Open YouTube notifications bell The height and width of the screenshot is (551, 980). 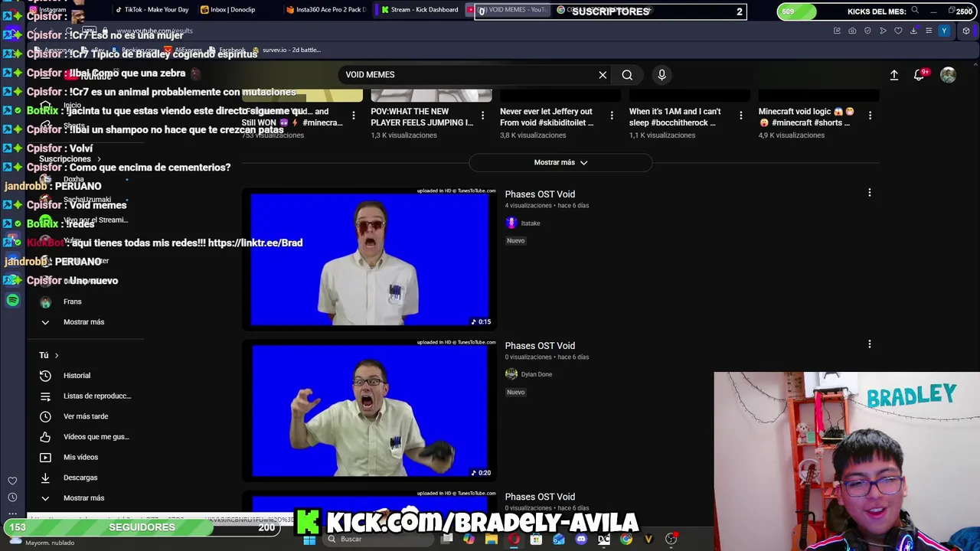pos(920,75)
